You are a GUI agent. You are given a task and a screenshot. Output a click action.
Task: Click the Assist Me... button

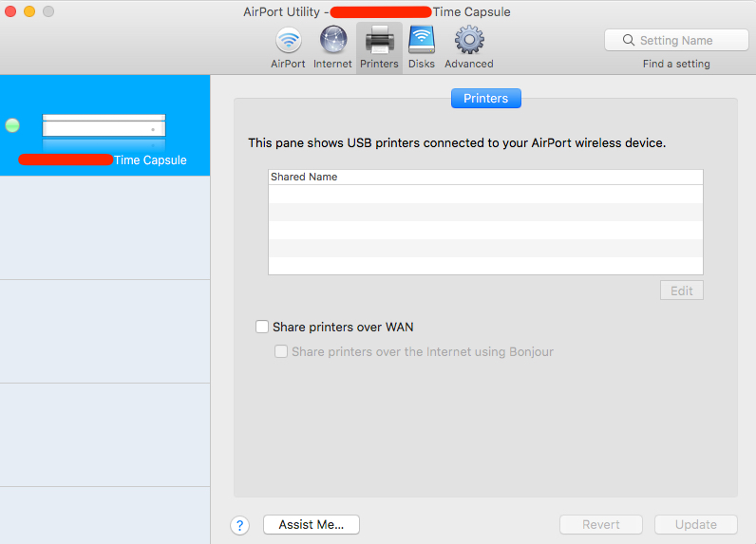pyautogui.click(x=312, y=525)
